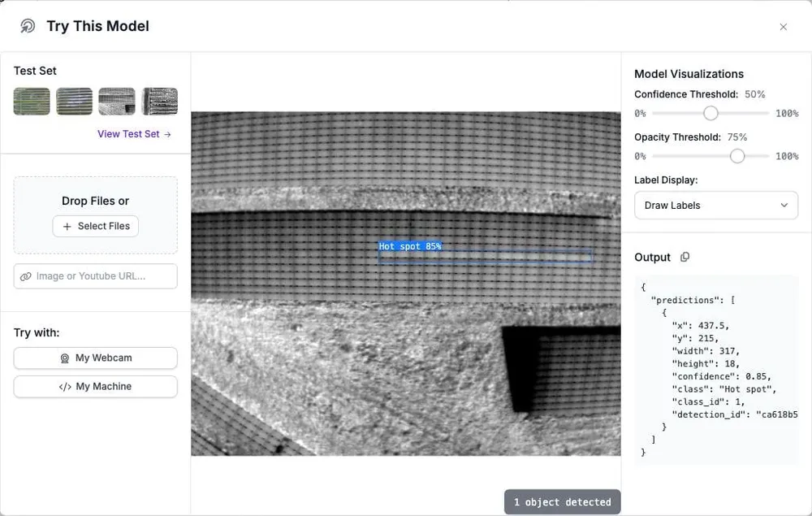Select the third grayscale test set thumbnail
812x516 pixels.
[x=116, y=101]
